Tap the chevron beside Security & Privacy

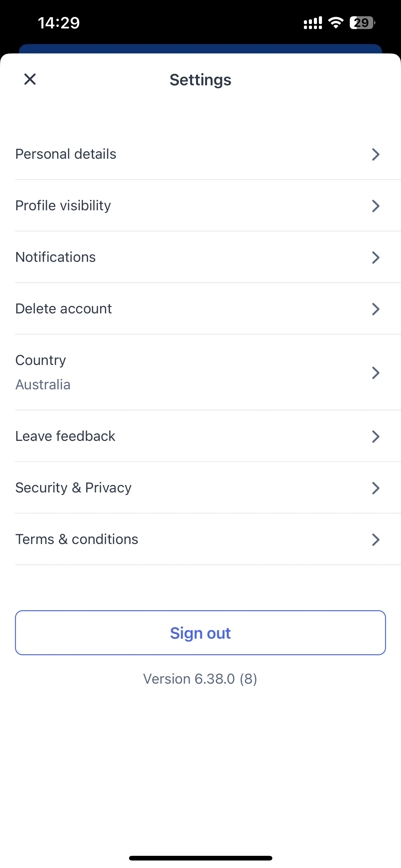(x=375, y=488)
